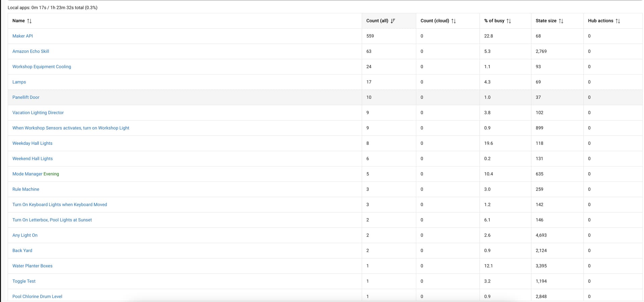Open the Any Light On app
Screen dimensions: 644x302
[25, 235]
